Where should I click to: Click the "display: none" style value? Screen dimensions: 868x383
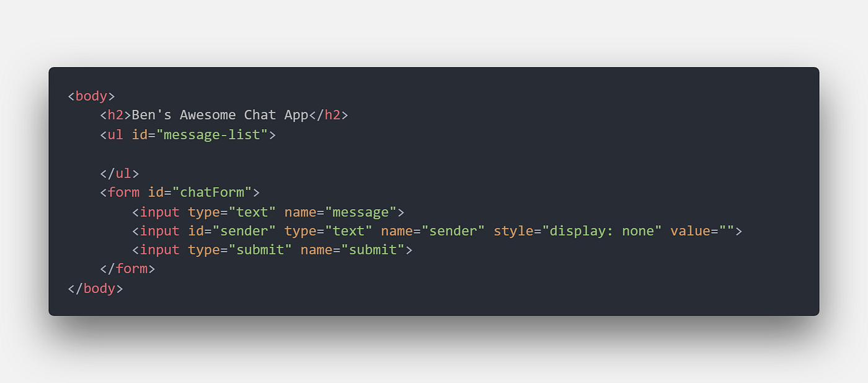[x=602, y=231]
